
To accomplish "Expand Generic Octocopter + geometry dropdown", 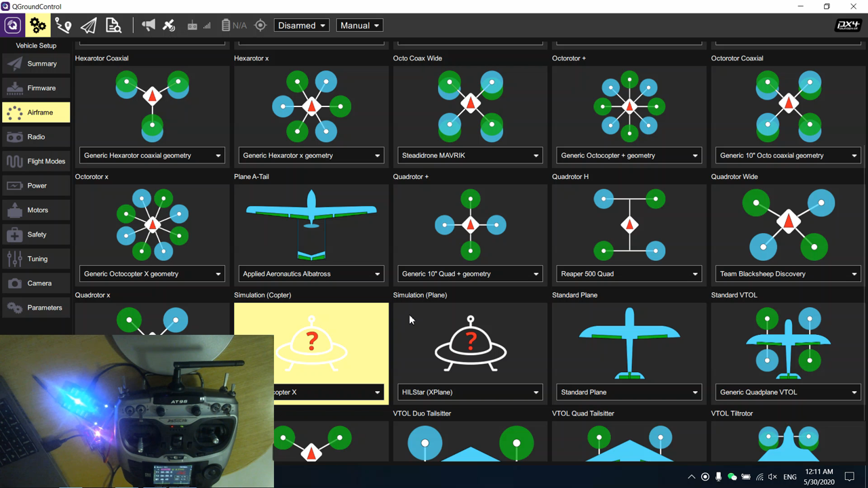I will tap(629, 155).
